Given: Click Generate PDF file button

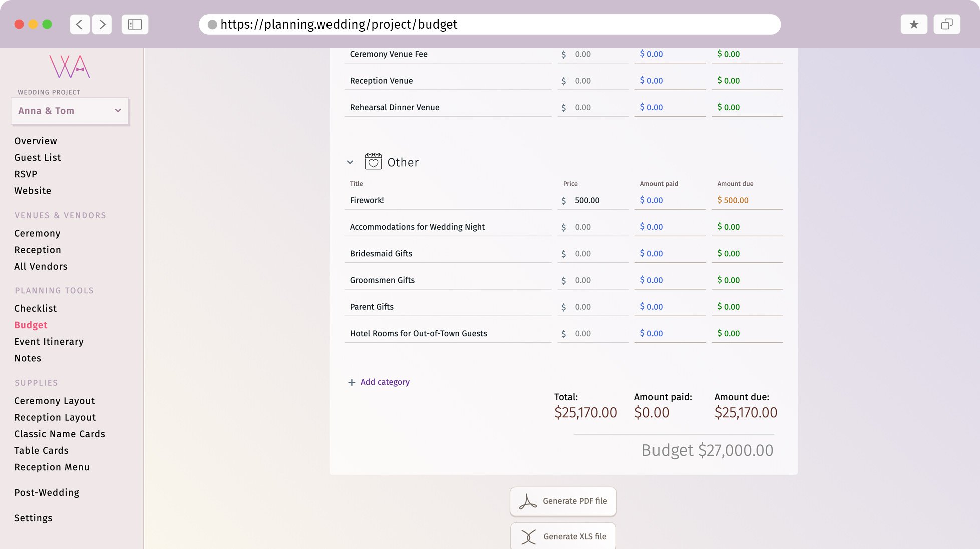Looking at the screenshot, I should [x=563, y=501].
